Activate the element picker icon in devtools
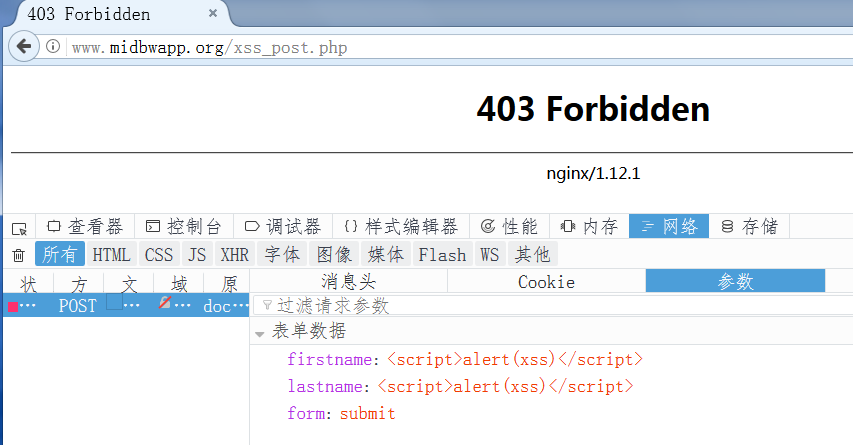The image size is (853, 445). [x=20, y=228]
